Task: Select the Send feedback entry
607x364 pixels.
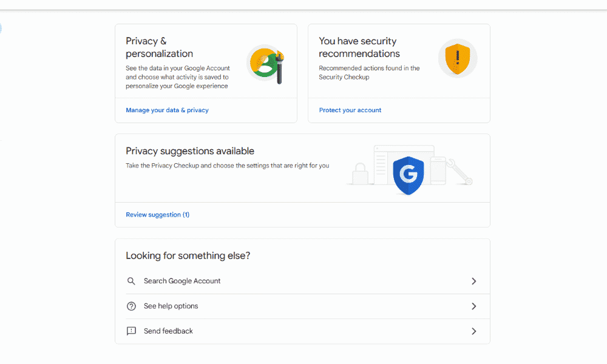Action: click(x=168, y=331)
